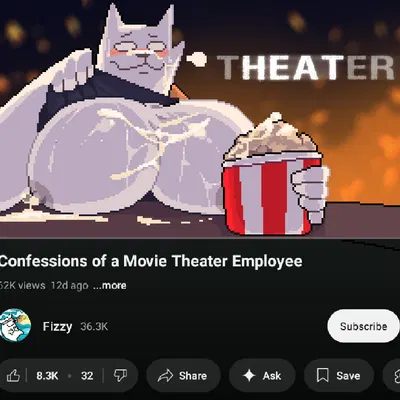This screenshot has width=400, height=400.
Task: Click the 32 dislike count
Action: (x=87, y=376)
